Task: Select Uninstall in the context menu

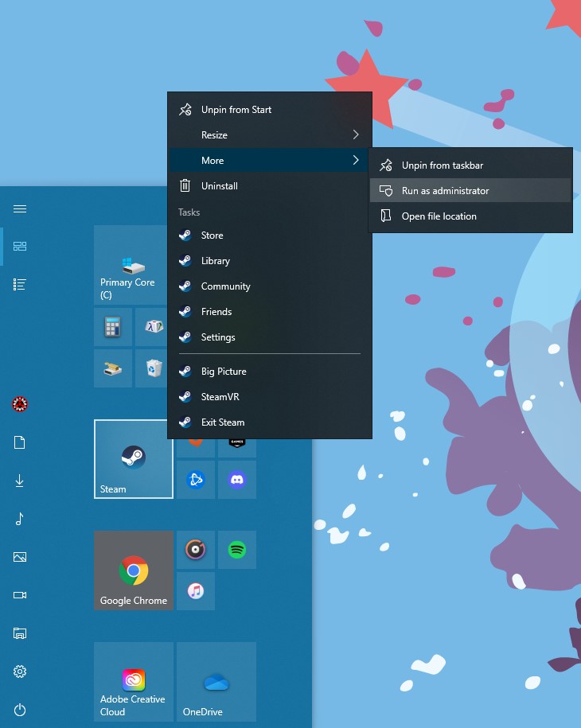Action: click(270, 185)
